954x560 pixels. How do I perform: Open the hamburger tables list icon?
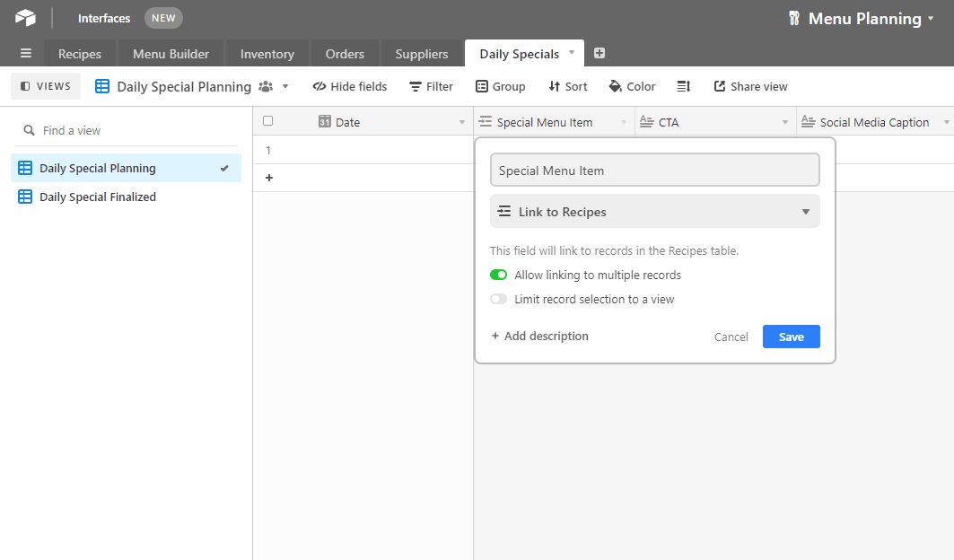pyautogui.click(x=25, y=54)
